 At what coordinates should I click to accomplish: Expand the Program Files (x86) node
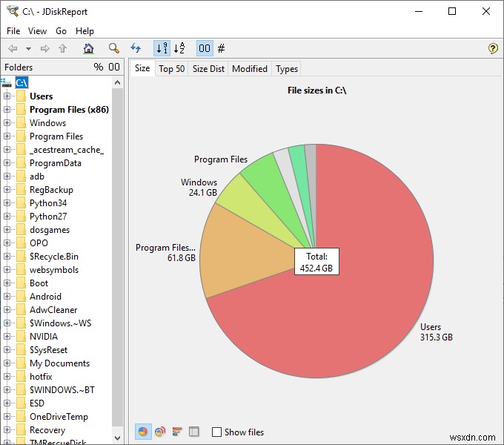7,109
